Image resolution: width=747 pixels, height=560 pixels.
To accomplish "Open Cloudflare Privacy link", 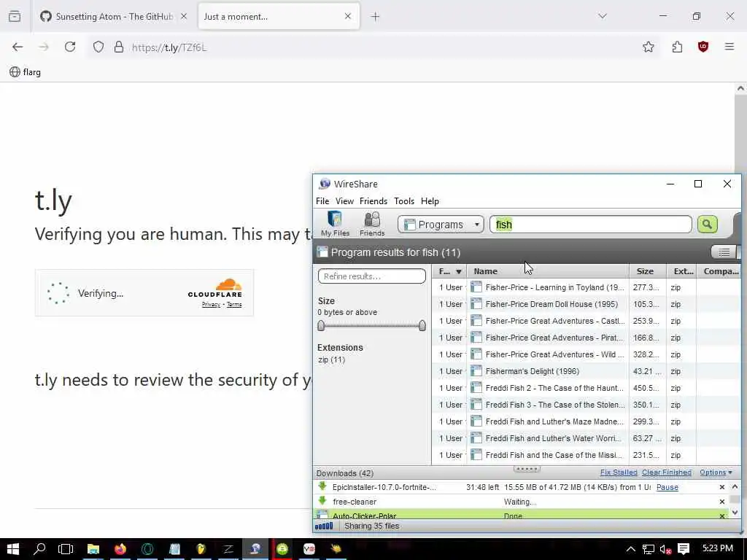I will [x=211, y=304].
